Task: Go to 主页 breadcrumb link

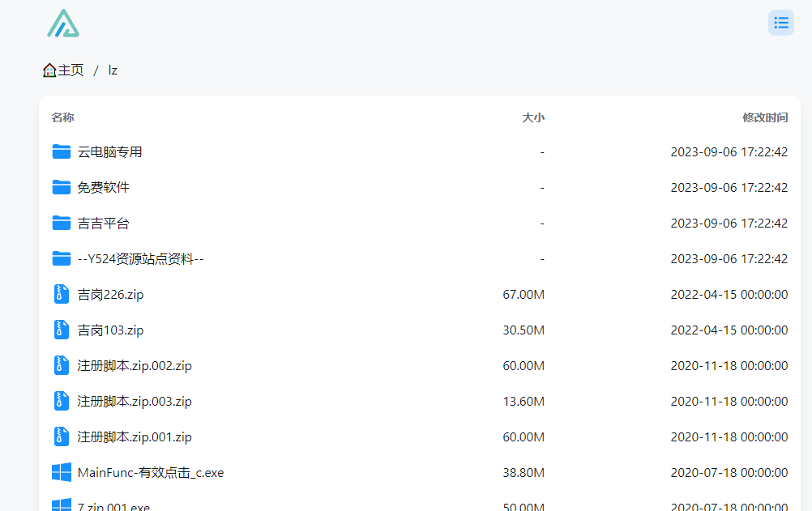Action: pos(71,70)
